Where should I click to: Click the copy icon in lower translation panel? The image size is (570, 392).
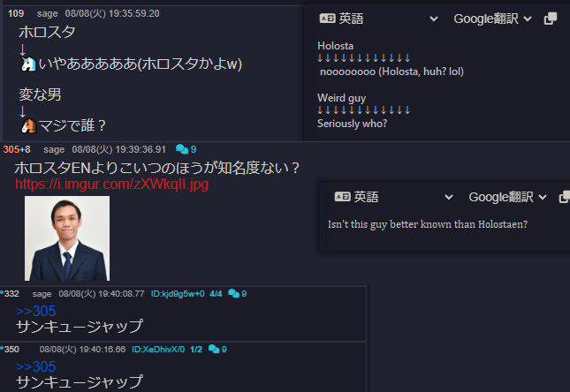pyautogui.click(x=565, y=197)
